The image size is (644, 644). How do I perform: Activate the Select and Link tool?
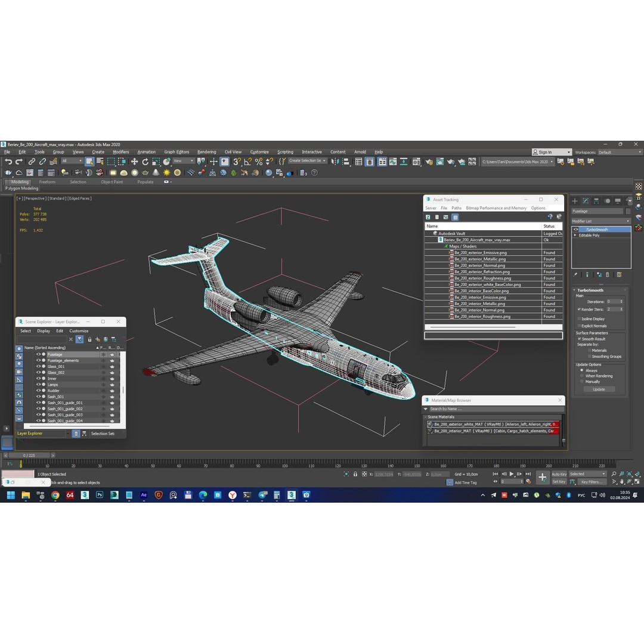pyautogui.click(x=32, y=162)
